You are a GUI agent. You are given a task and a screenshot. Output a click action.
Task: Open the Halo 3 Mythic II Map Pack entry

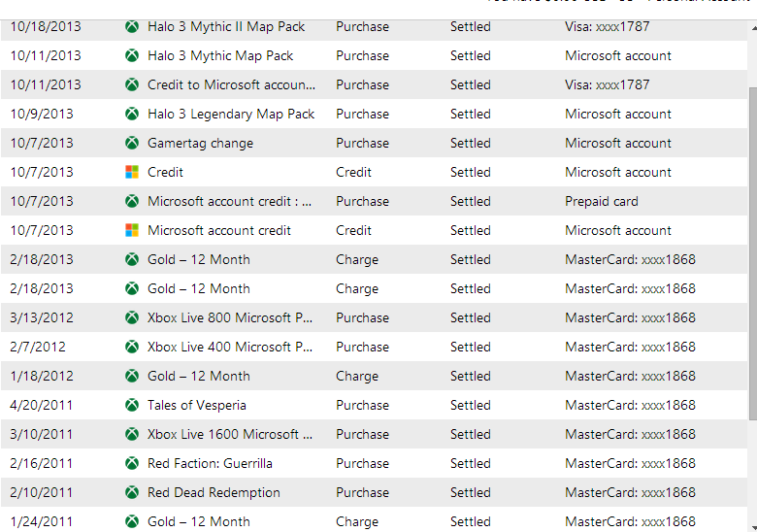(226, 26)
